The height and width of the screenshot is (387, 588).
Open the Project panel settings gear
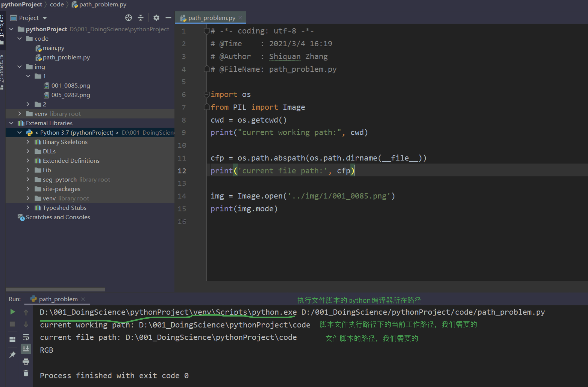[156, 18]
